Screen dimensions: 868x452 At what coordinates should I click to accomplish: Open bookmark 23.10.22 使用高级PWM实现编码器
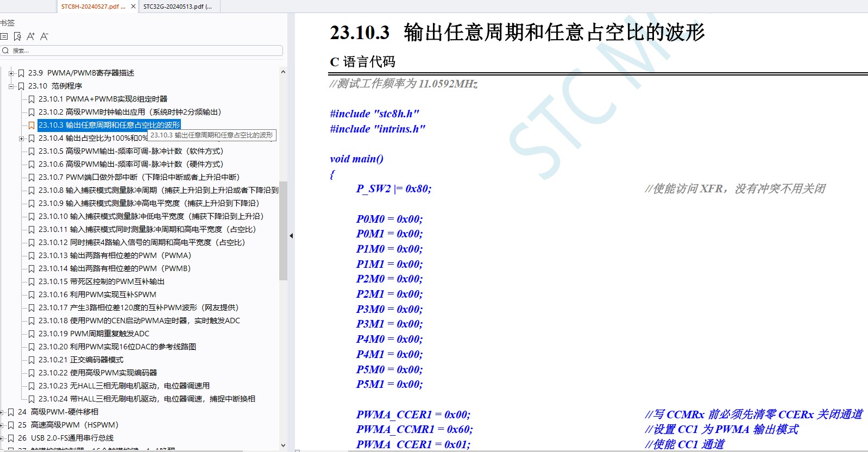[98, 373]
